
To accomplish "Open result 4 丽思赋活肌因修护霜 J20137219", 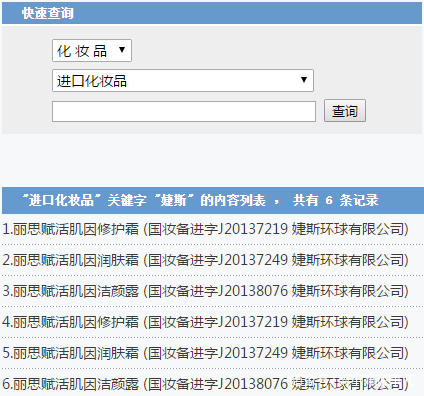I will 205,322.
